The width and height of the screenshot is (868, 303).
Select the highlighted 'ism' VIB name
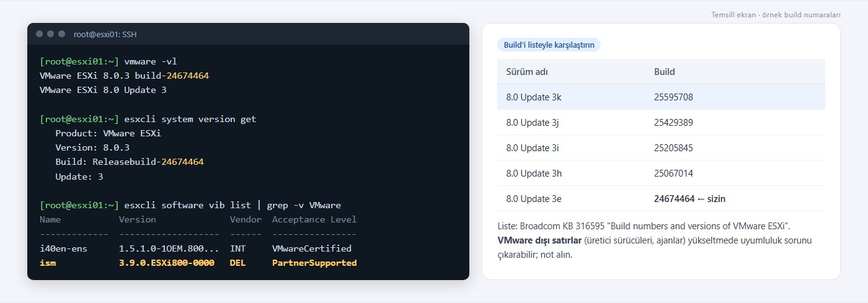coord(48,263)
